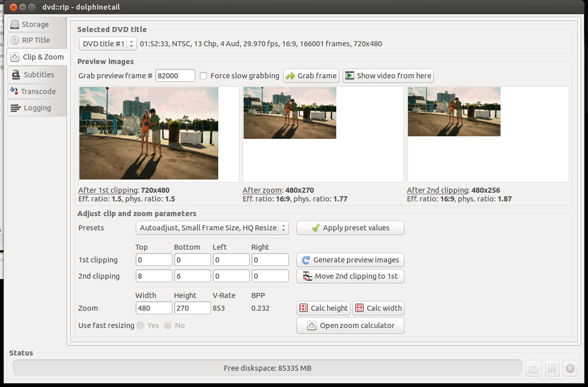This screenshot has height=387, width=588.
Task: Enable Force slow grabbing checkbox
Action: (x=203, y=76)
